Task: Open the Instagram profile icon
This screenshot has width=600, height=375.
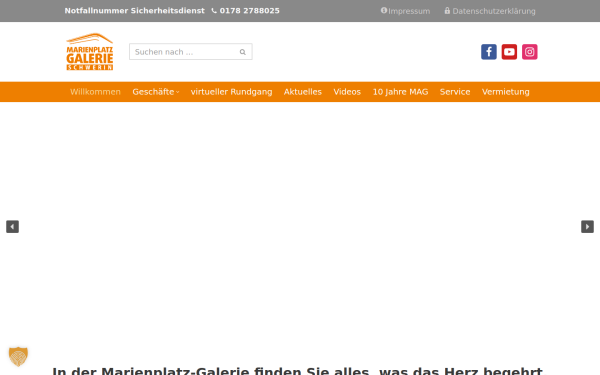Action: point(530,52)
